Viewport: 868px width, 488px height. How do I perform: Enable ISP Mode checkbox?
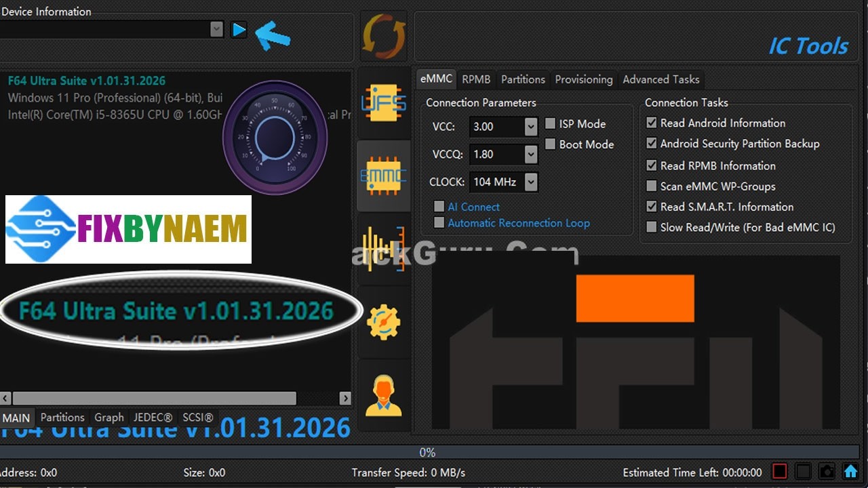click(x=551, y=124)
